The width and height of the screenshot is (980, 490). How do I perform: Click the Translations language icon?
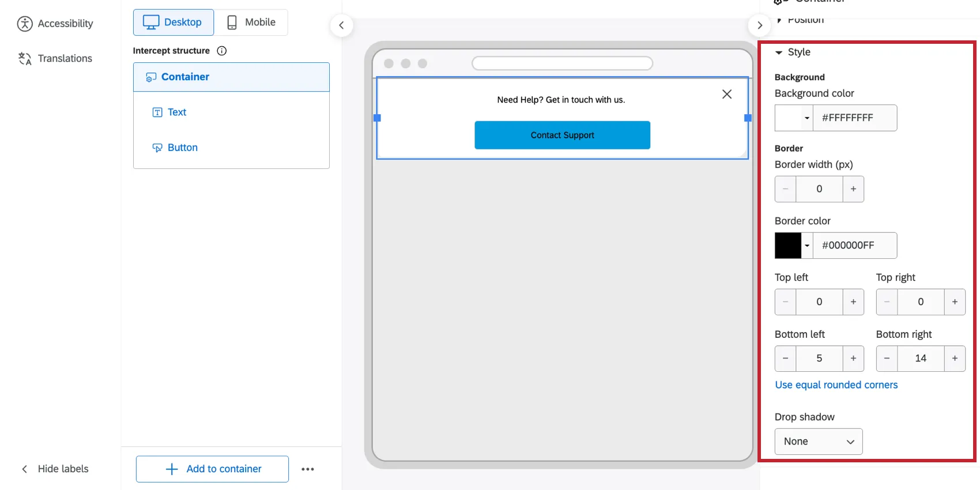point(25,59)
